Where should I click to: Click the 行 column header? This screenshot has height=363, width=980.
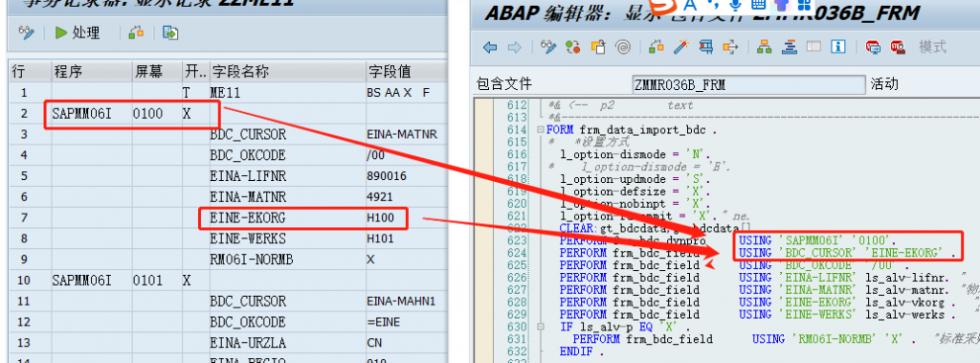[x=29, y=71]
